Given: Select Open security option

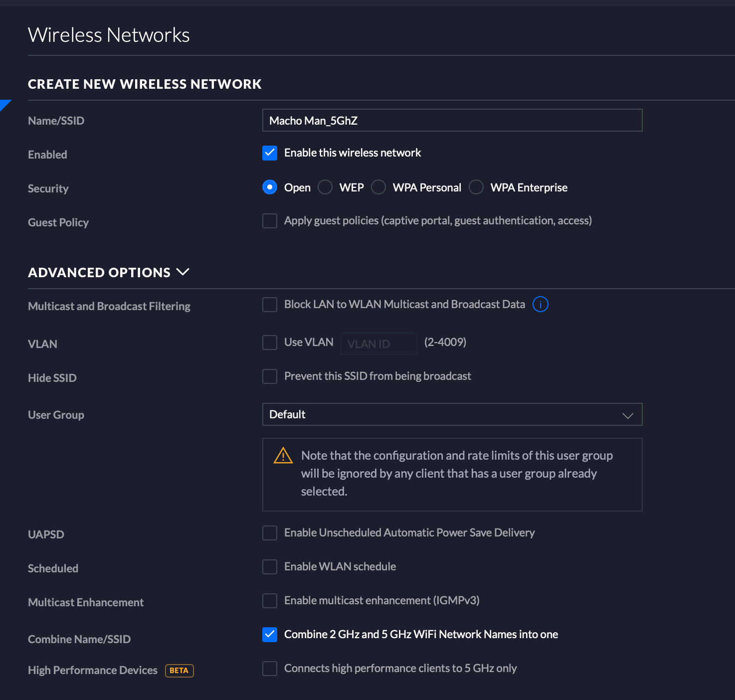Looking at the screenshot, I should tap(270, 187).
